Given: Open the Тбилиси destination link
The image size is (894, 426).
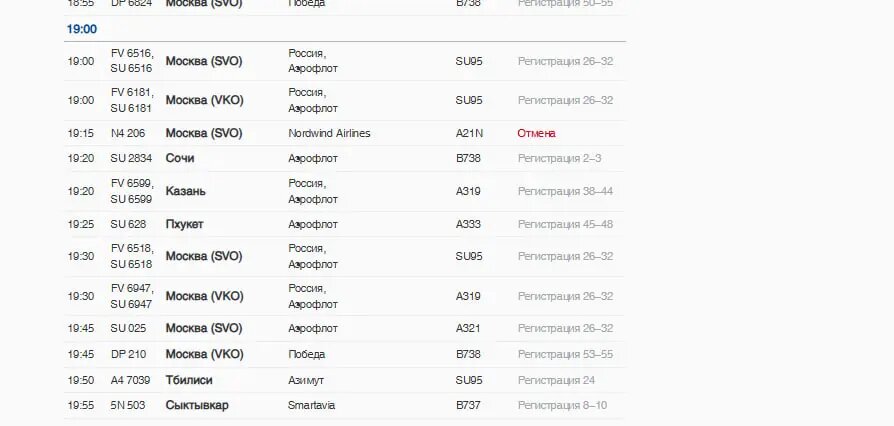Looking at the screenshot, I should (189, 380).
